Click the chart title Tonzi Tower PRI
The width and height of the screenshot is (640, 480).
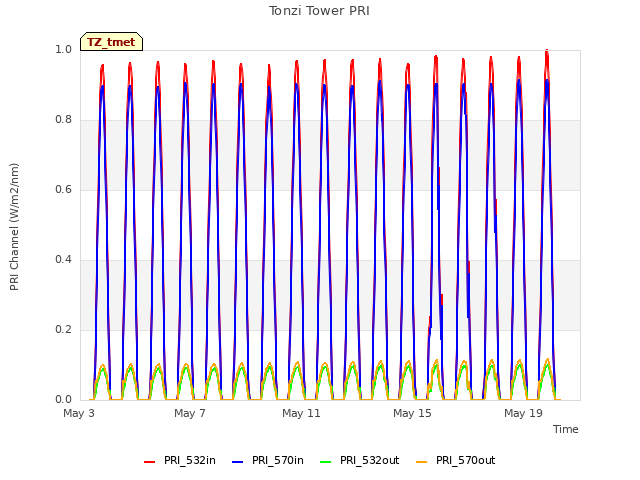pyautogui.click(x=319, y=11)
